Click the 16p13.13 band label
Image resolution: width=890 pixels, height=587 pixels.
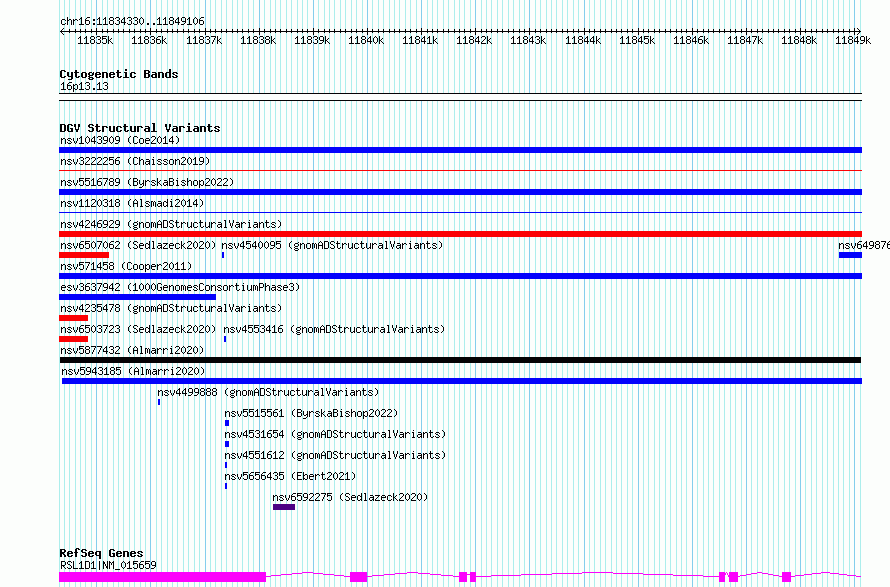pos(84,87)
